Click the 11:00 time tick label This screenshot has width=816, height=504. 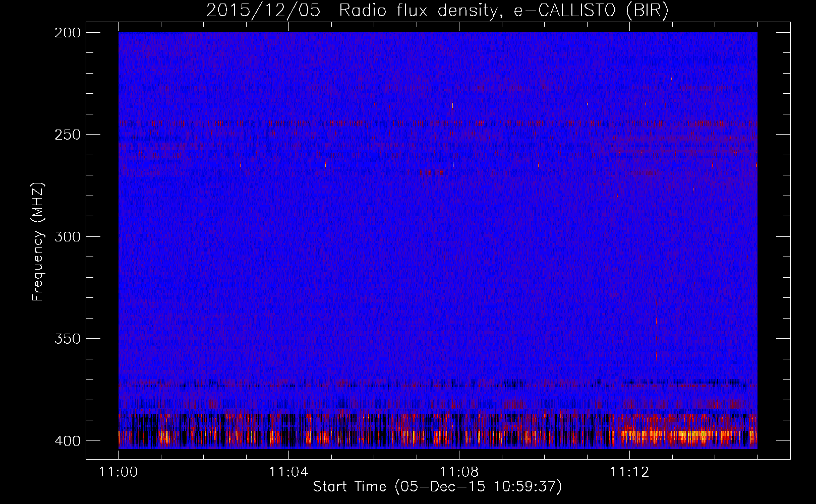(x=119, y=472)
